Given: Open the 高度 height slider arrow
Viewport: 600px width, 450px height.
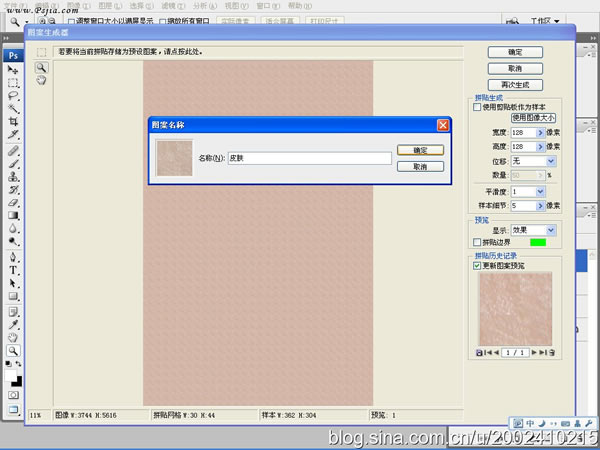Looking at the screenshot, I should point(540,147).
